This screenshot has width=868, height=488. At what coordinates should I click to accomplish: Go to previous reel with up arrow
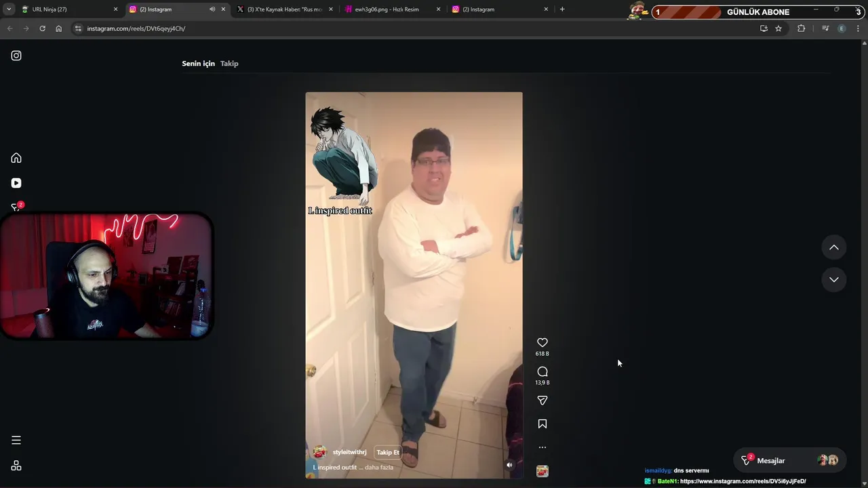(834, 247)
